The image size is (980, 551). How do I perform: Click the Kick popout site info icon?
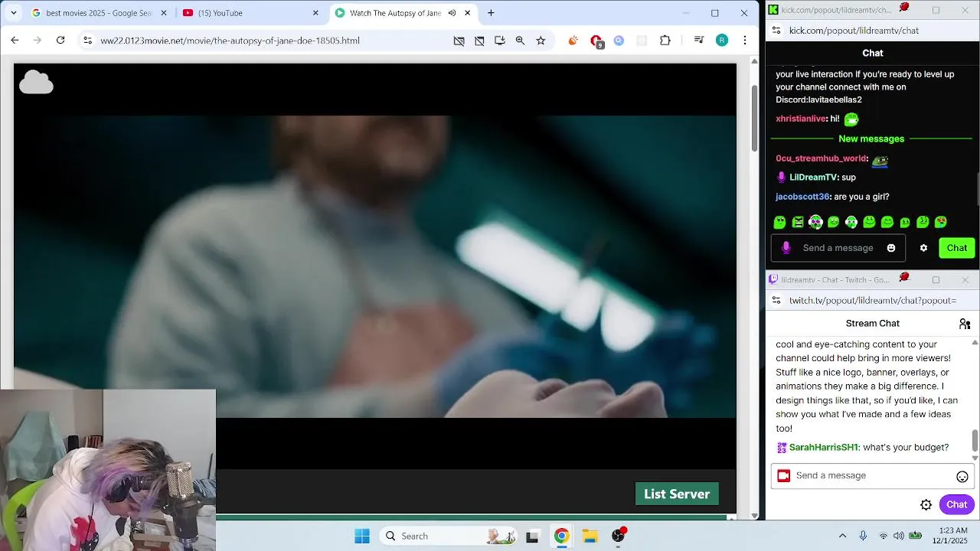coord(776,31)
